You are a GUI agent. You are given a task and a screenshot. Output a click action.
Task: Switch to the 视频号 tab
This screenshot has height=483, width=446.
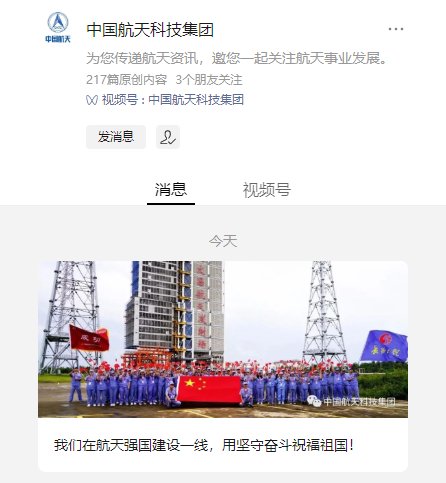pyautogui.click(x=267, y=190)
